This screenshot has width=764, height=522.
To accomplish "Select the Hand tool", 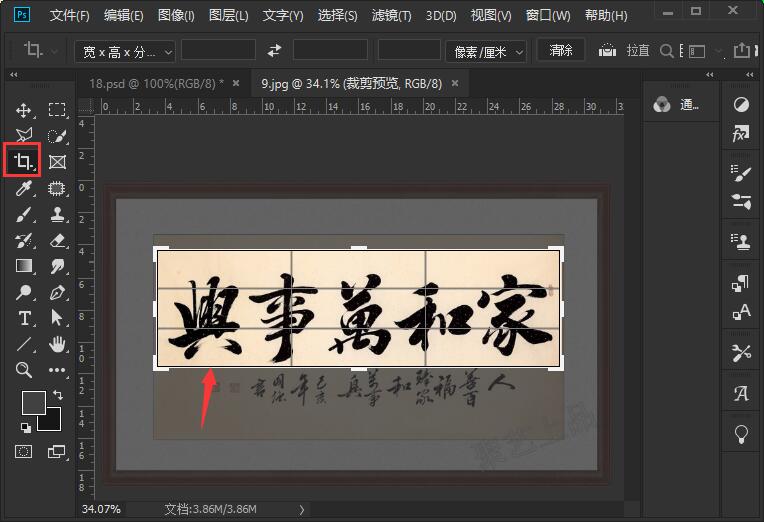I will coord(57,344).
